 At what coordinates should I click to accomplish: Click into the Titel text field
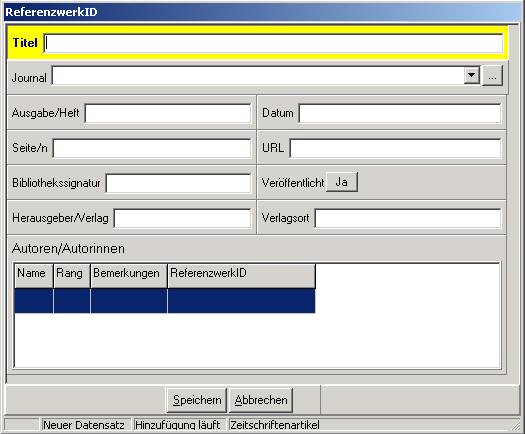[x=273, y=43]
